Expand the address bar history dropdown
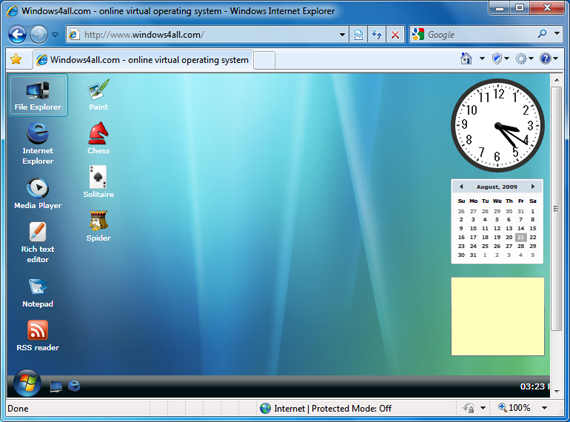570x422 pixels. tap(342, 35)
